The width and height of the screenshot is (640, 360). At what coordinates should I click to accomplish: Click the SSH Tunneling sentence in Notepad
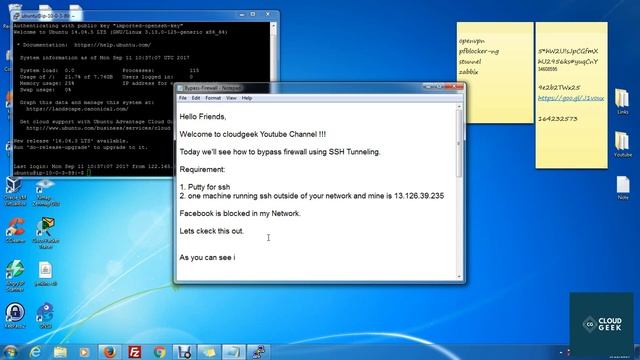280,152
